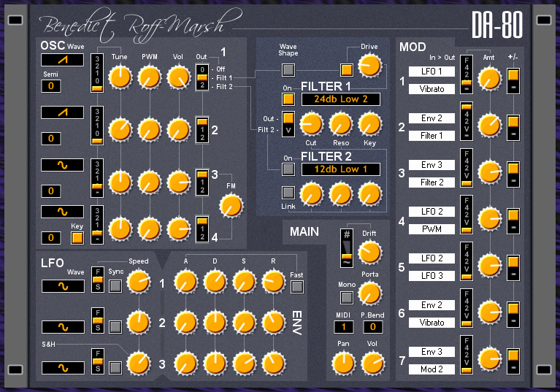
Task: Turn off the Filter 1 On button
Action: point(288,99)
